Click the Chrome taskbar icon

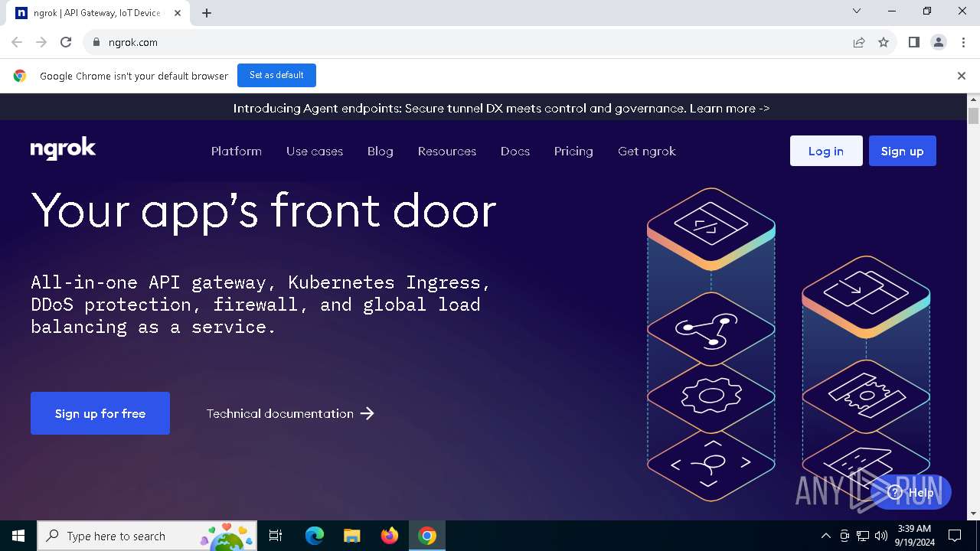[x=427, y=536]
